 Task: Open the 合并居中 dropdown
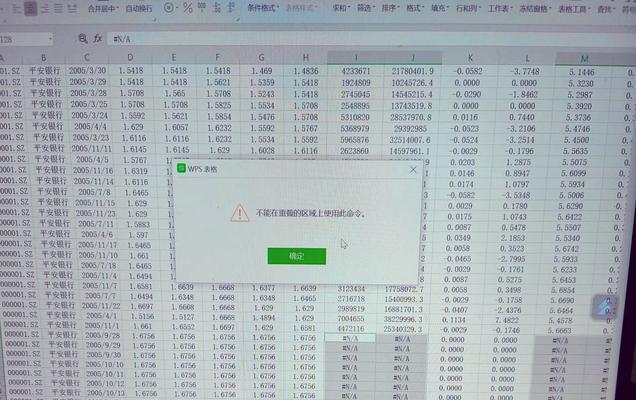(103, 8)
